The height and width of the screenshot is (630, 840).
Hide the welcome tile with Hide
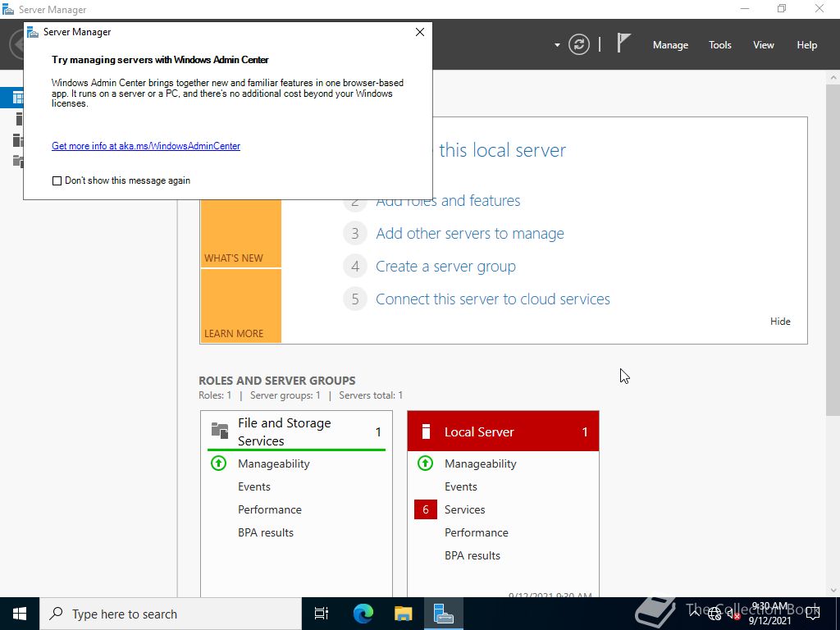(780, 322)
